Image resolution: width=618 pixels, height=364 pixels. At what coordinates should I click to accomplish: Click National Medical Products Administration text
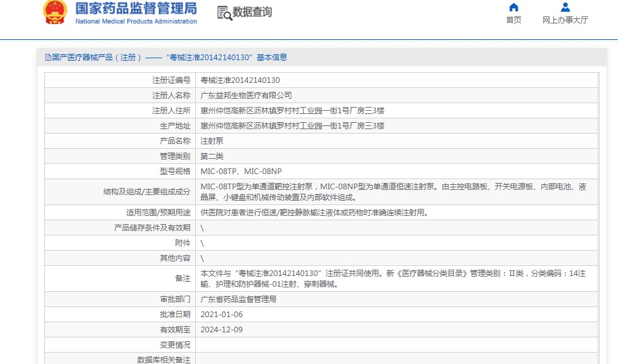[136, 22]
